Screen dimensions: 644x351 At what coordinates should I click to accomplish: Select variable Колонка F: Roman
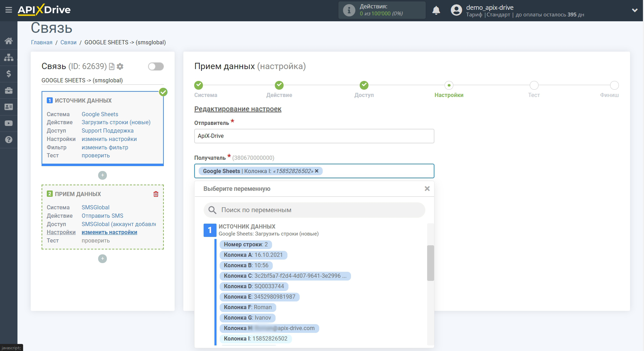(248, 307)
